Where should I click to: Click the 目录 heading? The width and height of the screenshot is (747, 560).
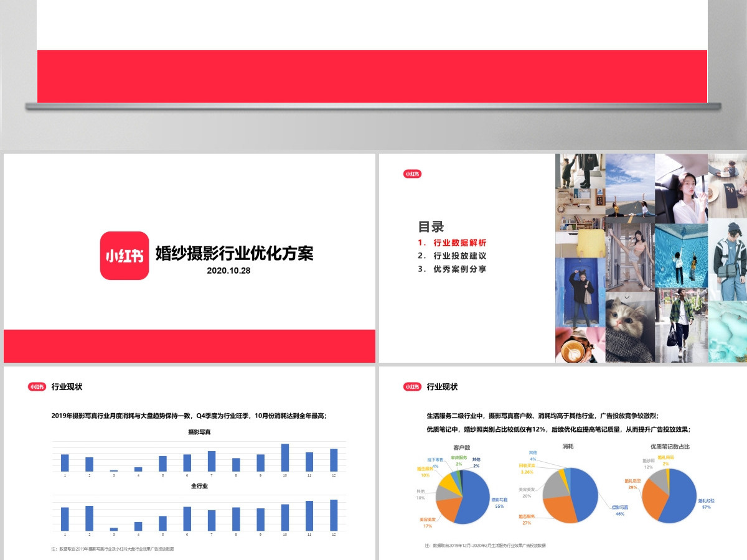pos(431,227)
